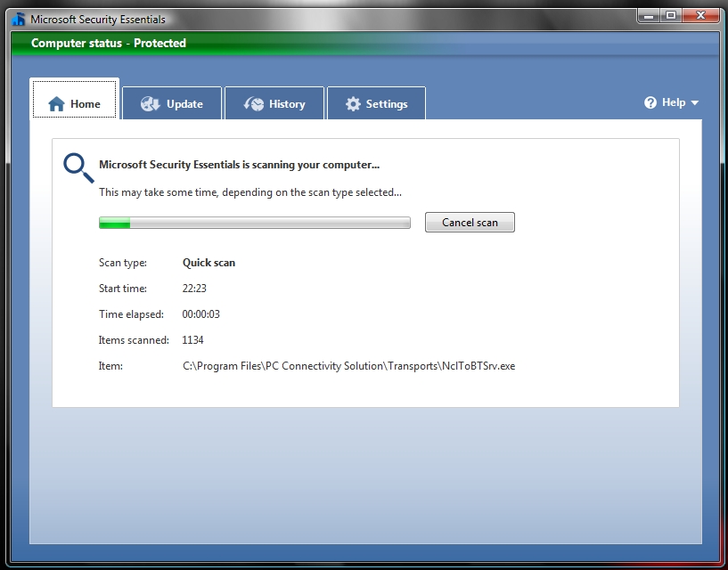Cancel the running scan
728x570 pixels.
[x=470, y=223]
